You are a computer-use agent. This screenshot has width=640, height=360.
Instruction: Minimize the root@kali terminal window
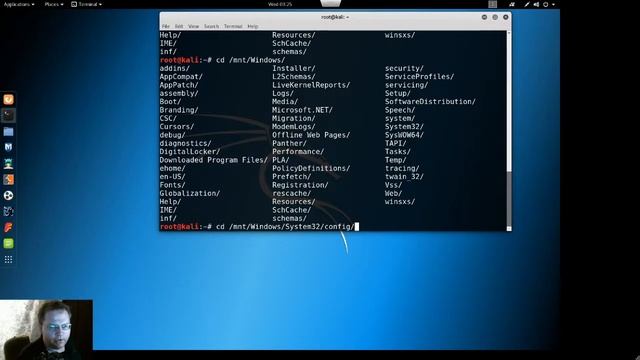pos(484,17)
